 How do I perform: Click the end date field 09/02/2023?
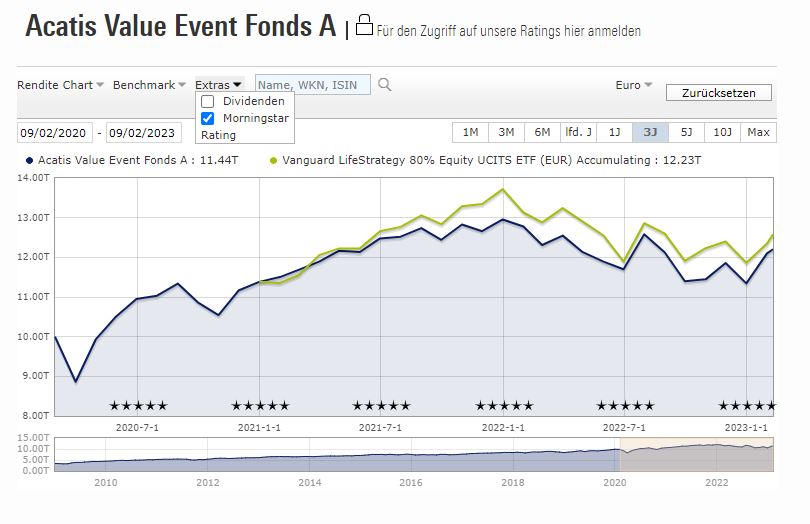[x=144, y=133]
